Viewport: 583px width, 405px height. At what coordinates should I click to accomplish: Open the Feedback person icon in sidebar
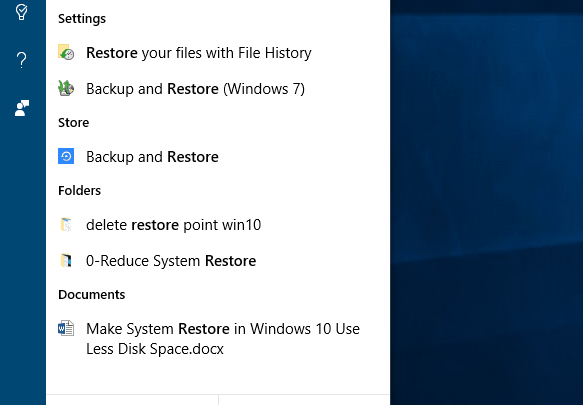pyautogui.click(x=22, y=108)
